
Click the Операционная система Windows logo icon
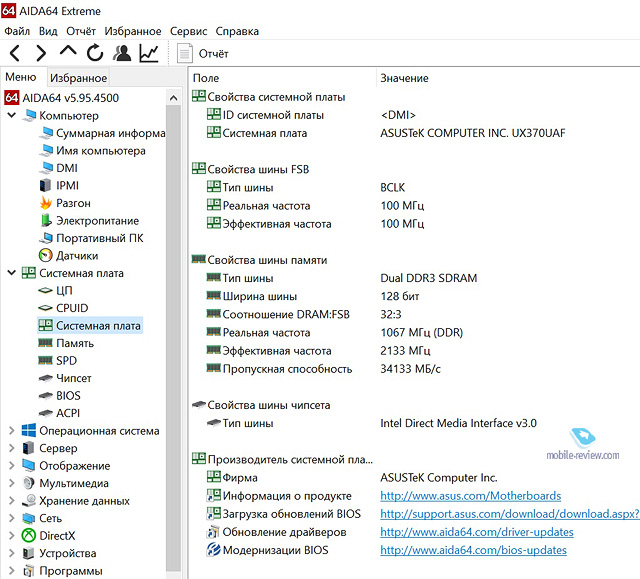coord(29,430)
